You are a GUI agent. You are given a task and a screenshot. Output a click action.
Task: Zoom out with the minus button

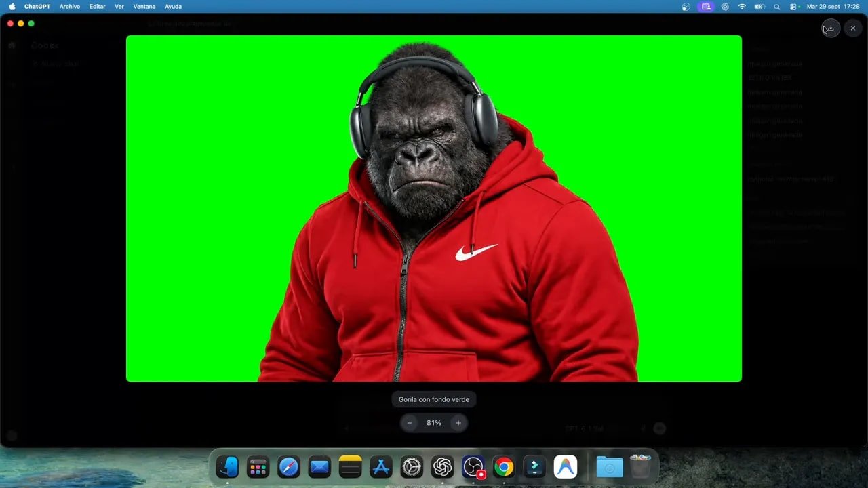pos(410,423)
